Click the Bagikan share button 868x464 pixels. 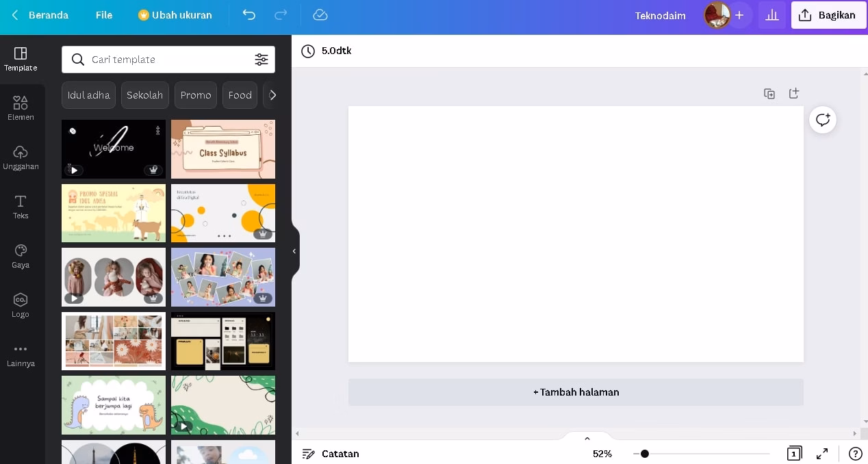(828, 15)
